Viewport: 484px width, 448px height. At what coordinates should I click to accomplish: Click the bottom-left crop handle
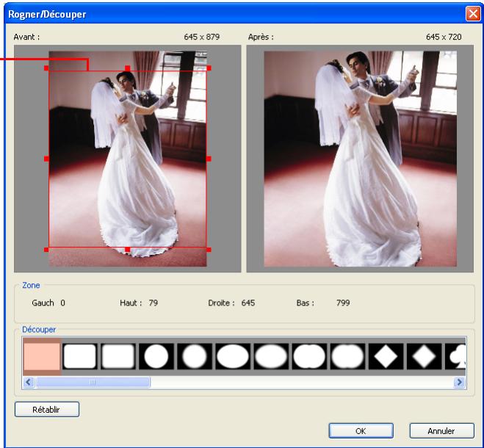point(46,250)
